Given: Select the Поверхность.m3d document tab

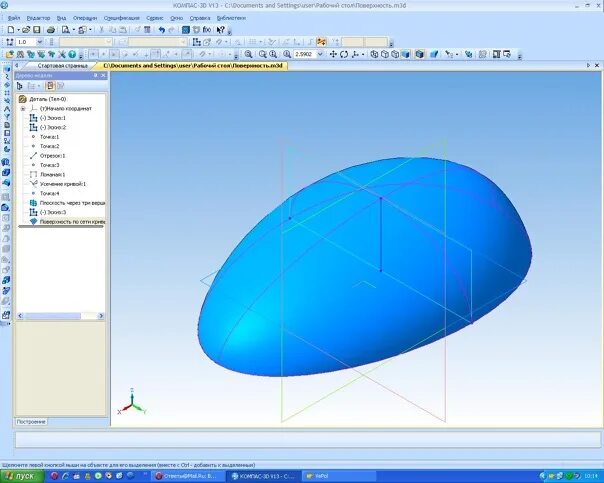Looking at the screenshot, I should (x=193, y=66).
